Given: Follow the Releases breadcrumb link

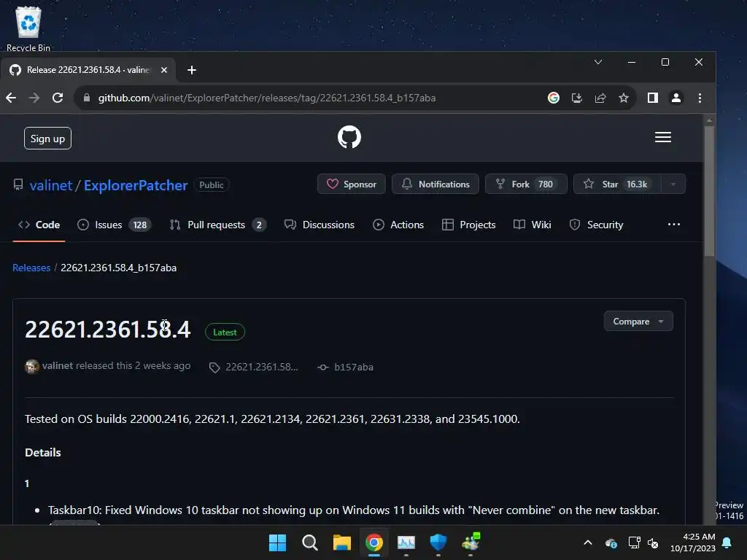Looking at the screenshot, I should (31, 268).
